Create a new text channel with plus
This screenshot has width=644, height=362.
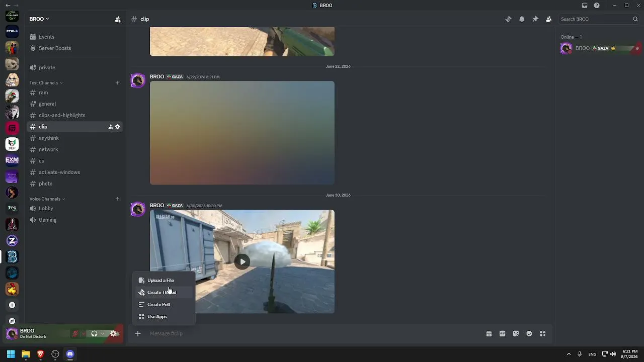(117, 83)
